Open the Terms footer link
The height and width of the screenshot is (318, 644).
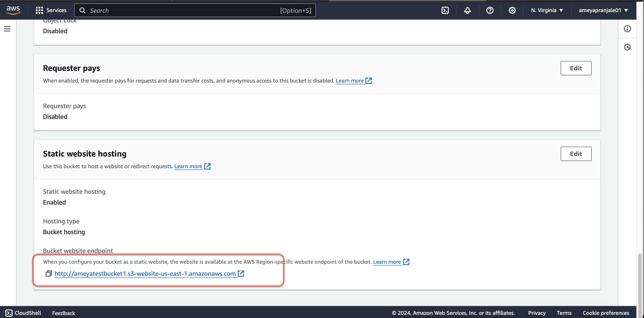[564, 313]
